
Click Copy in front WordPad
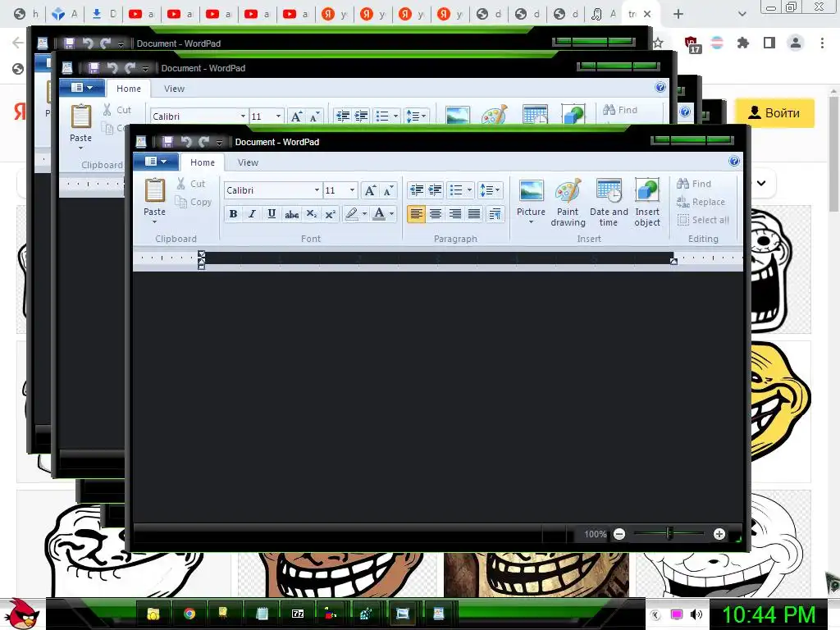point(194,202)
